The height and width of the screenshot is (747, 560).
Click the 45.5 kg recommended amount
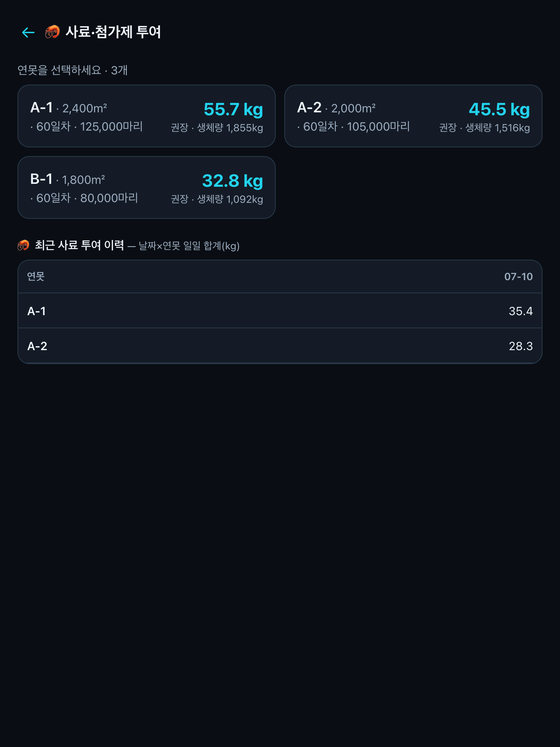click(499, 109)
